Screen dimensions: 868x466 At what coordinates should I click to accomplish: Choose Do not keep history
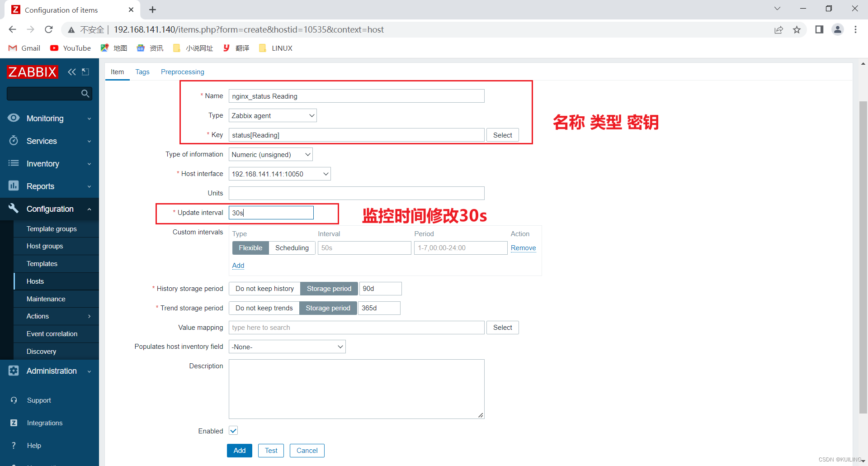(264, 289)
